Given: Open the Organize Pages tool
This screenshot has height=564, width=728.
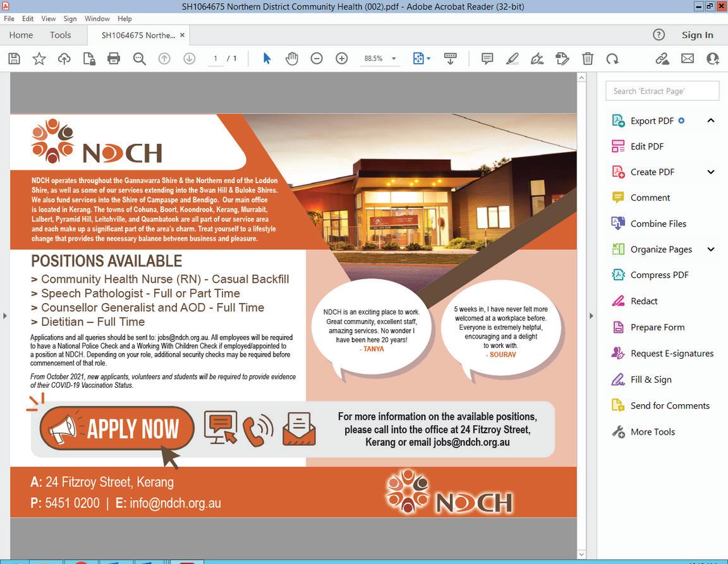Looking at the screenshot, I should (660, 249).
